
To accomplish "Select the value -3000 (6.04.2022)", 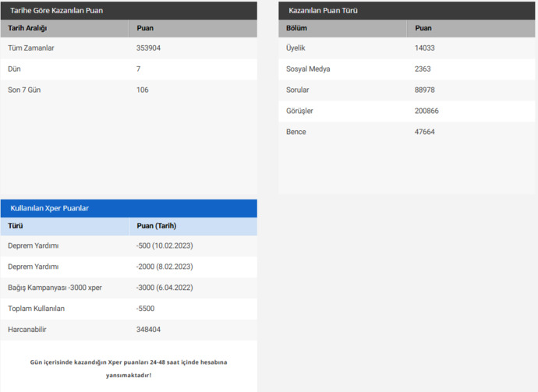I will click(x=165, y=288).
